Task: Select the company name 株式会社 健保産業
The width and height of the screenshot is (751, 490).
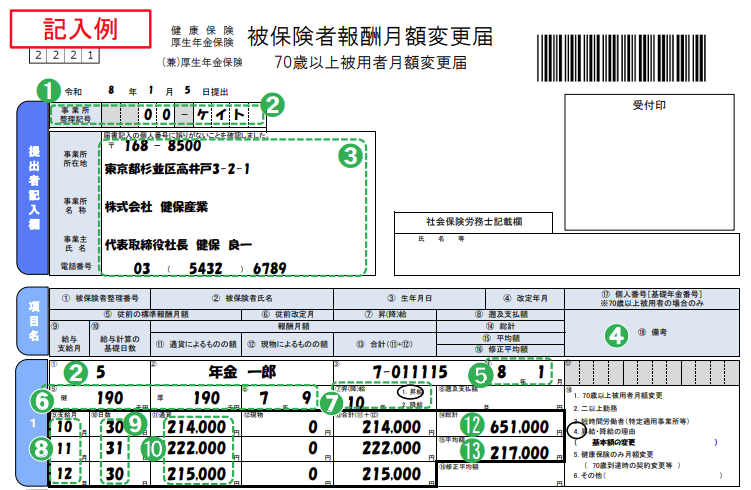Action: [156, 207]
